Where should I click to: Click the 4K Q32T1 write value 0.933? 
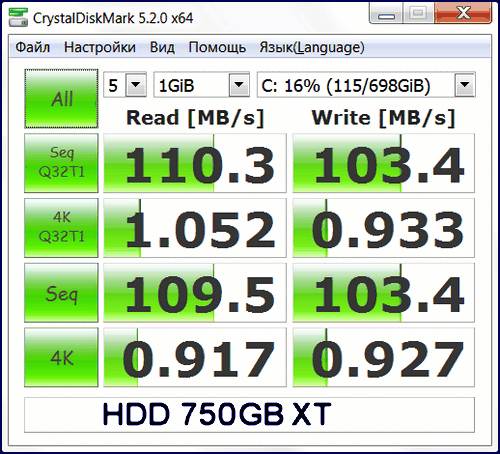click(384, 228)
